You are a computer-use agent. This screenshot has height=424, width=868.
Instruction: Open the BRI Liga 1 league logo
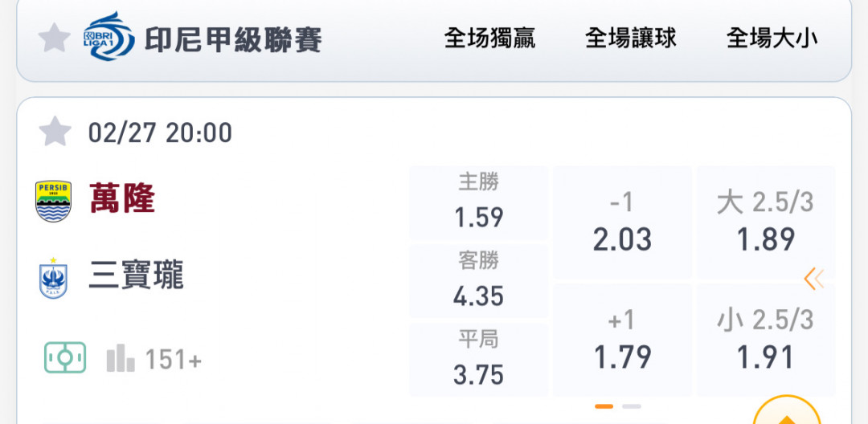(x=108, y=36)
